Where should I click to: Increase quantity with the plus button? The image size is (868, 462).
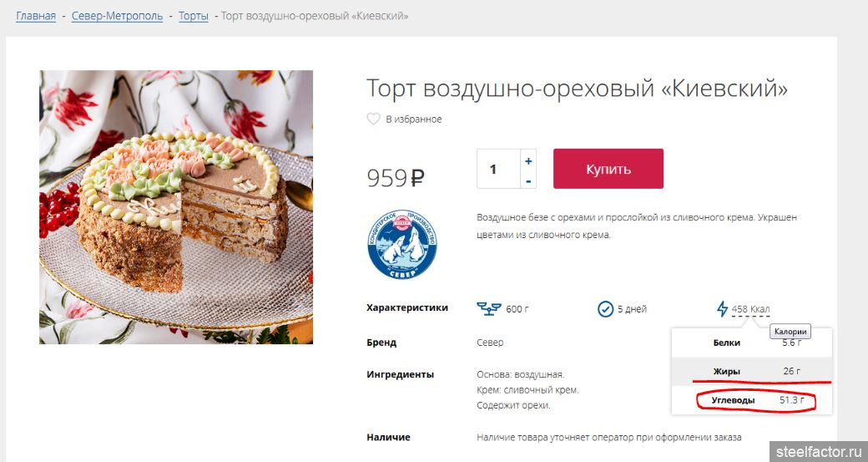tap(528, 160)
